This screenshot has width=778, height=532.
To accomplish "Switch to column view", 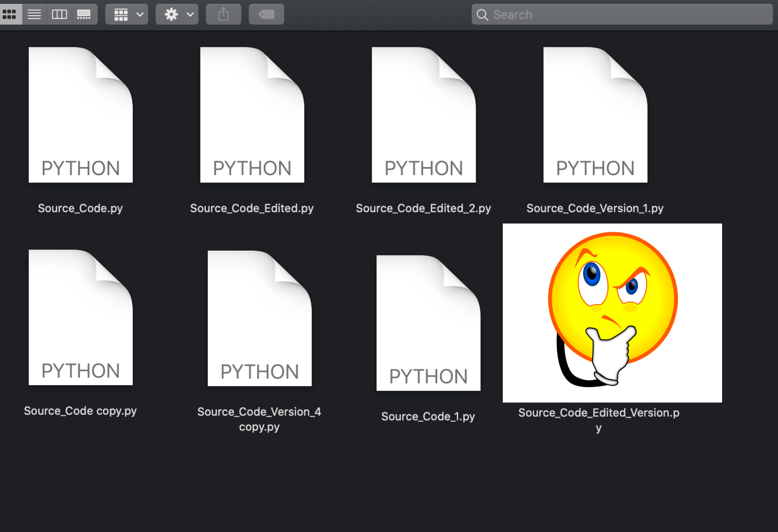I will 59,15.
